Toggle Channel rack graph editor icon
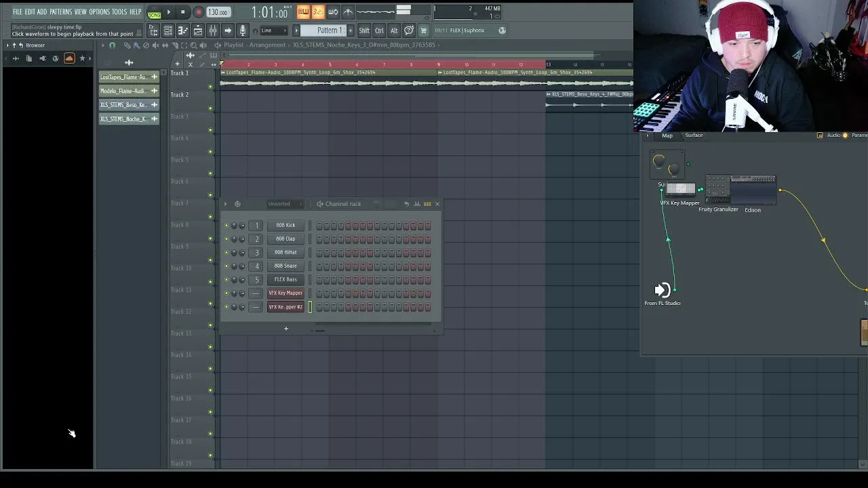Viewport: 868px width, 488px height. click(x=417, y=204)
